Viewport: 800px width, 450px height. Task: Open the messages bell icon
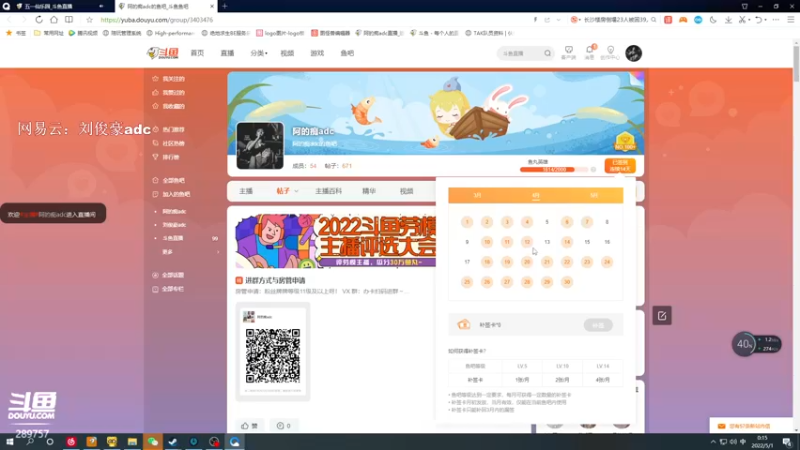(x=589, y=53)
